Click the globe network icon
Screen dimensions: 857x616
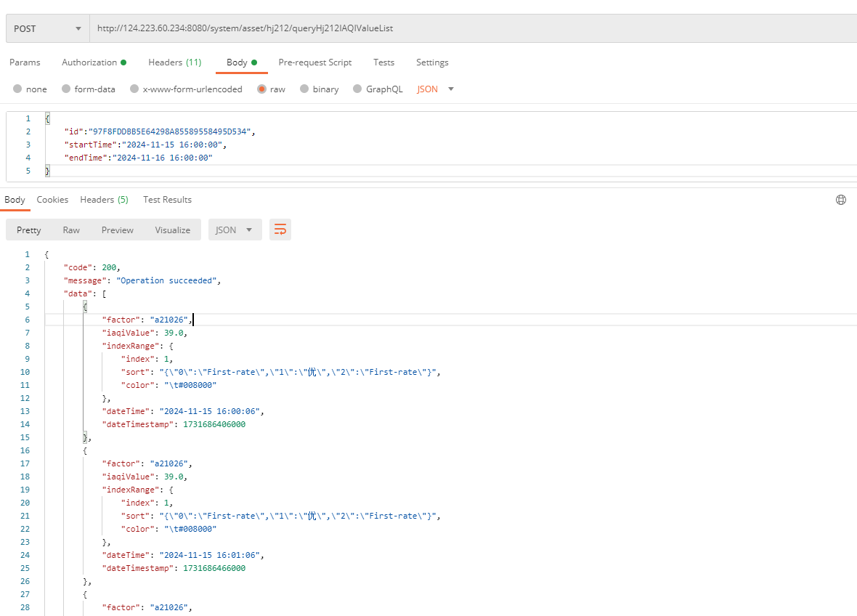pyautogui.click(x=841, y=200)
